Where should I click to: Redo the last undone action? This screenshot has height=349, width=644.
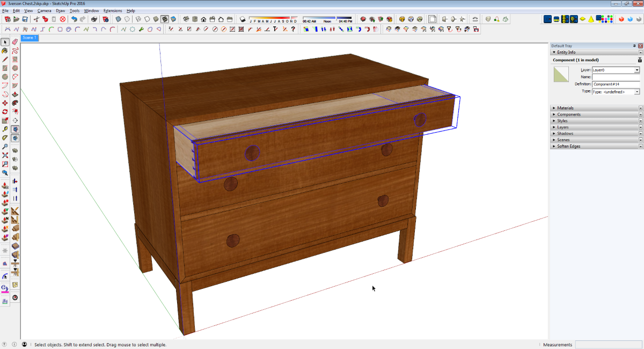click(83, 19)
